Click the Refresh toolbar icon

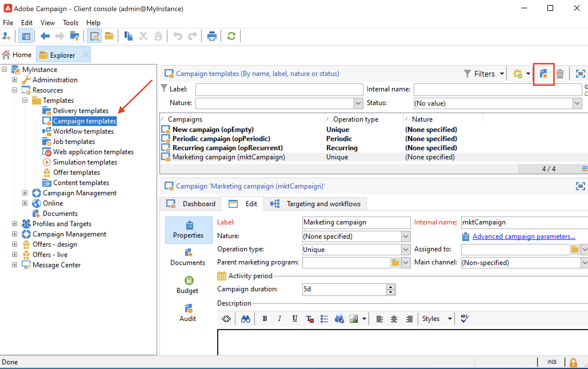click(231, 36)
